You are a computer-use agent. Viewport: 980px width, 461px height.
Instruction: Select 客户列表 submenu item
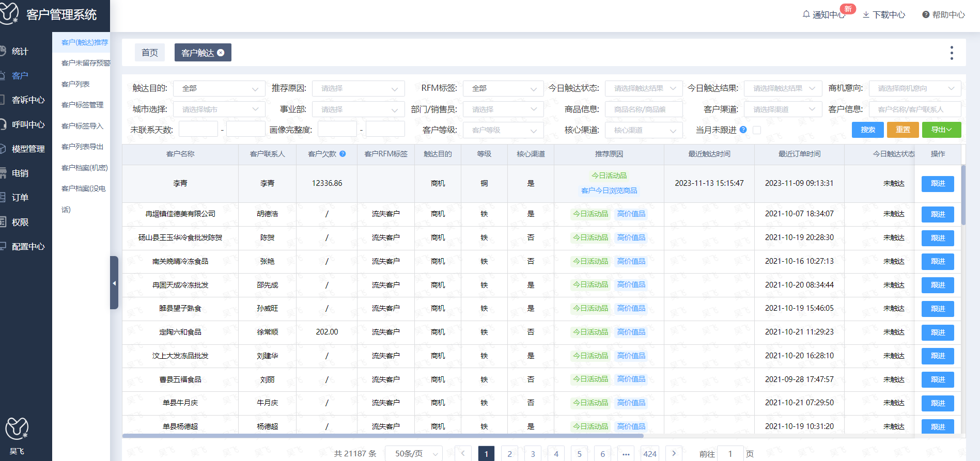pyautogui.click(x=75, y=84)
